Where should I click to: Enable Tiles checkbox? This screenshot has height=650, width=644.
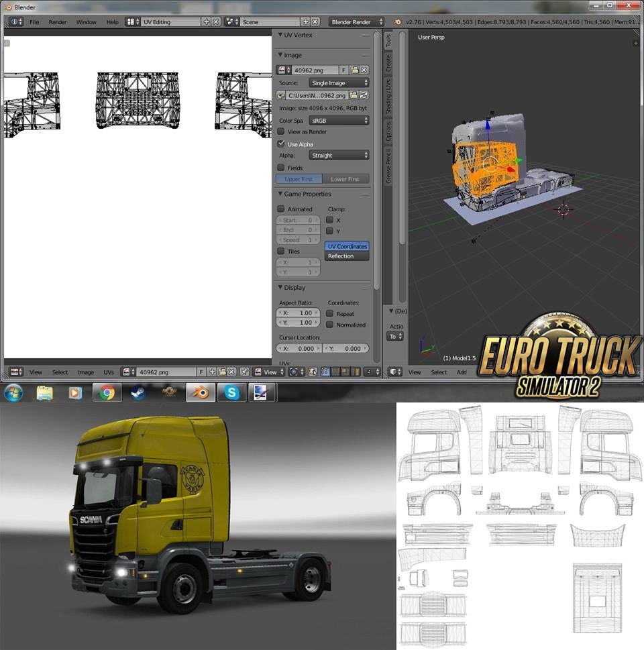[281, 251]
